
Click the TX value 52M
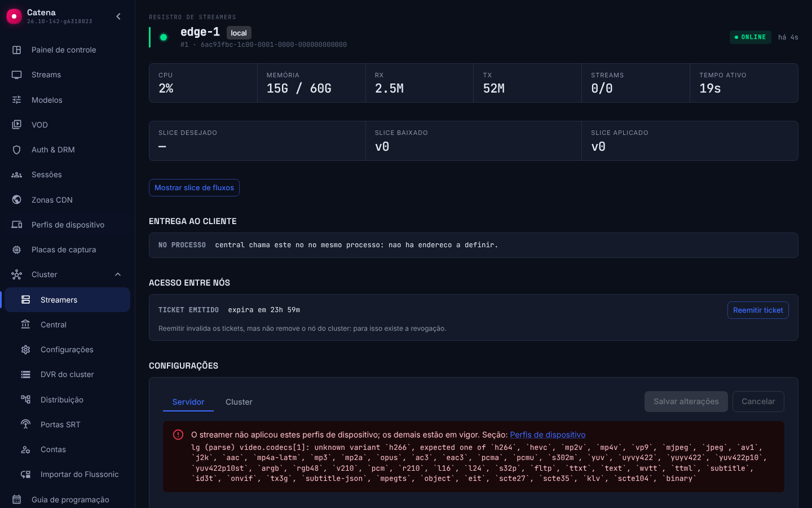pyautogui.click(x=494, y=89)
